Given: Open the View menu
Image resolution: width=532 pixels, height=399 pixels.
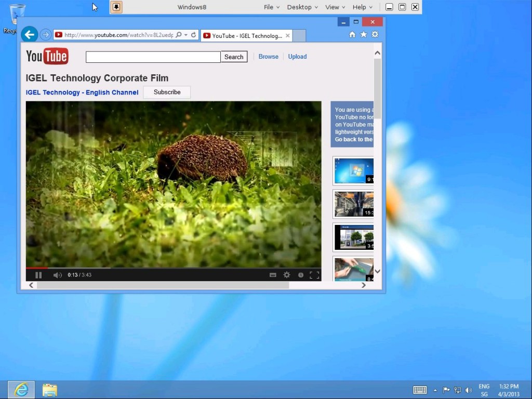Looking at the screenshot, I should click(331, 7).
